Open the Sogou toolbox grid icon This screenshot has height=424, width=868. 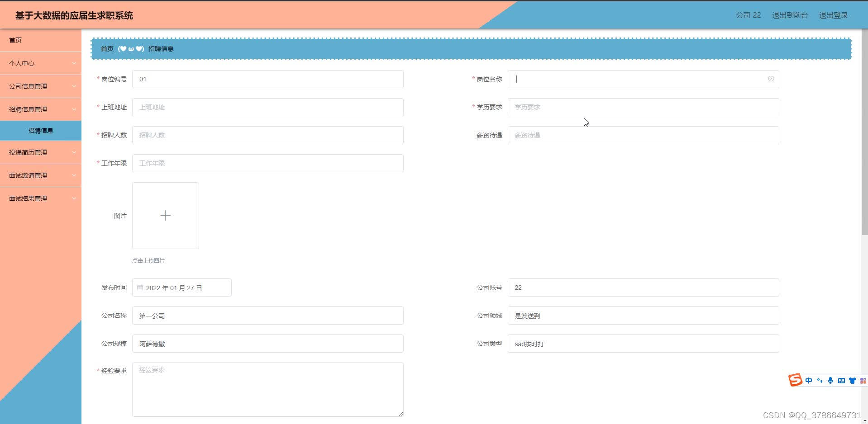(863, 381)
